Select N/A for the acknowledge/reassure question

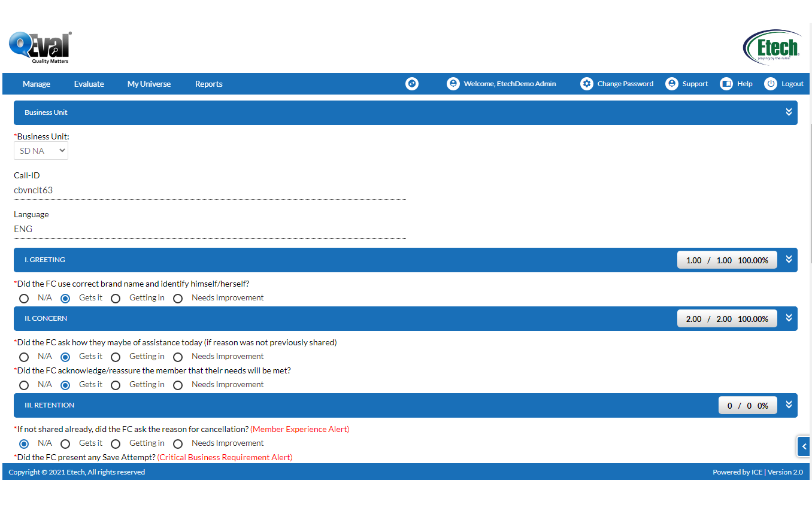(x=24, y=385)
